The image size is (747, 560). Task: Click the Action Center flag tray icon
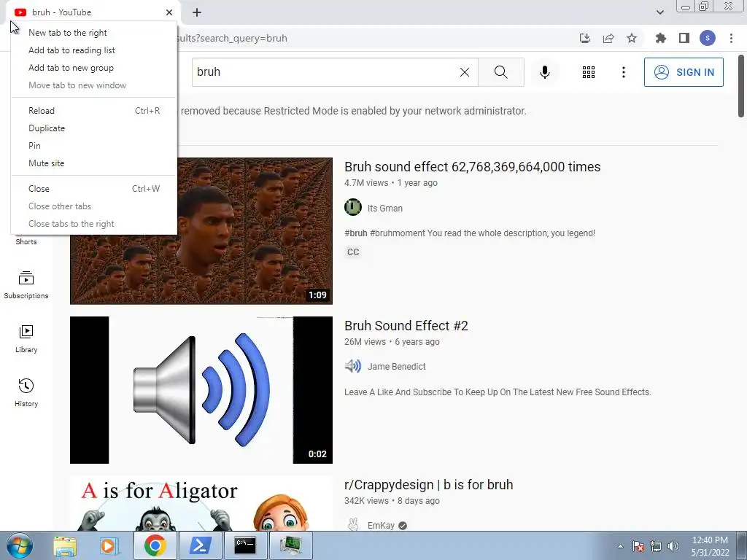[638, 546]
